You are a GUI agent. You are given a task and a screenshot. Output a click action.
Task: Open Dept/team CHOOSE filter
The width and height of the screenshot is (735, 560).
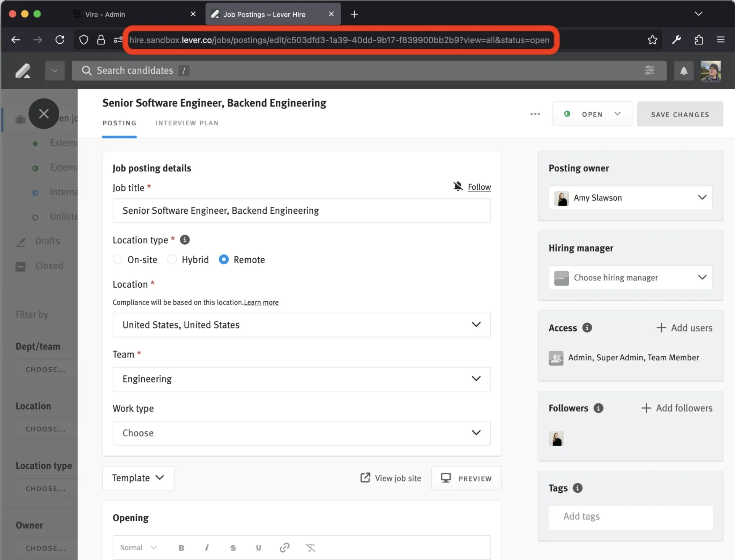coord(46,369)
